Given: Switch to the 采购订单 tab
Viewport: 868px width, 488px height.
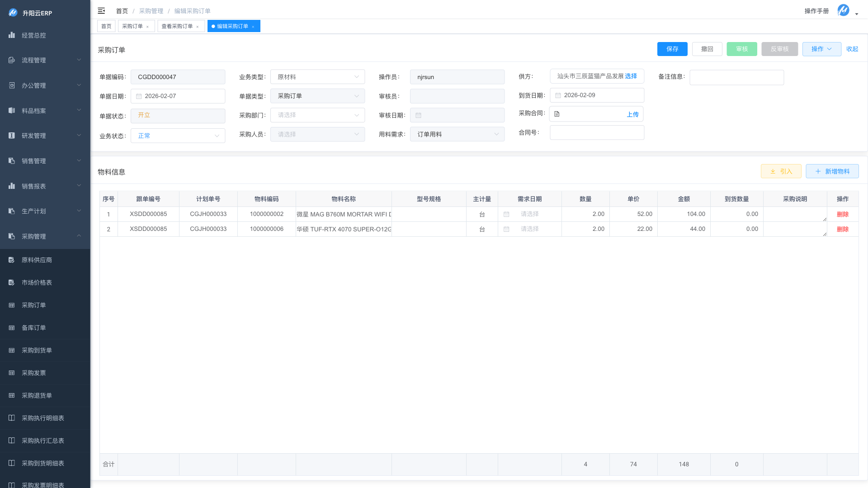Looking at the screenshot, I should click(132, 26).
